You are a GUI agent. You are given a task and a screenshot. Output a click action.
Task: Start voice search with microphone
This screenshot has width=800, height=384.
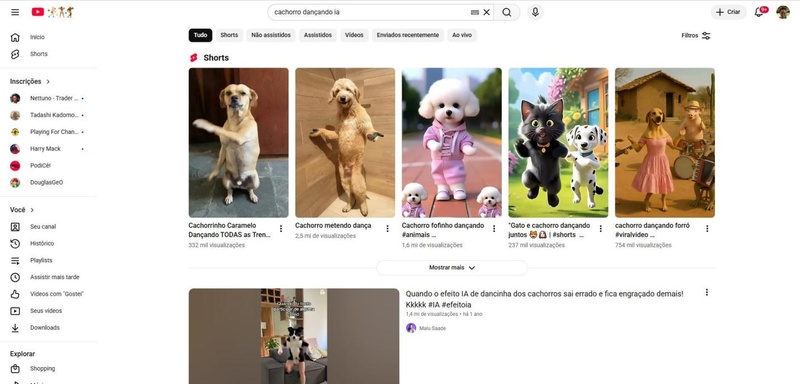pyautogui.click(x=535, y=12)
